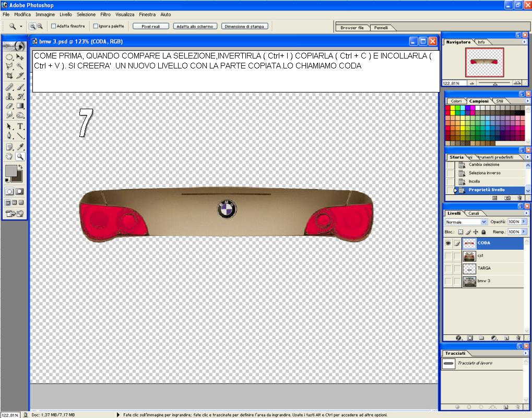Switch to the Colori tab
The image size is (532, 418).
click(456, 101)
